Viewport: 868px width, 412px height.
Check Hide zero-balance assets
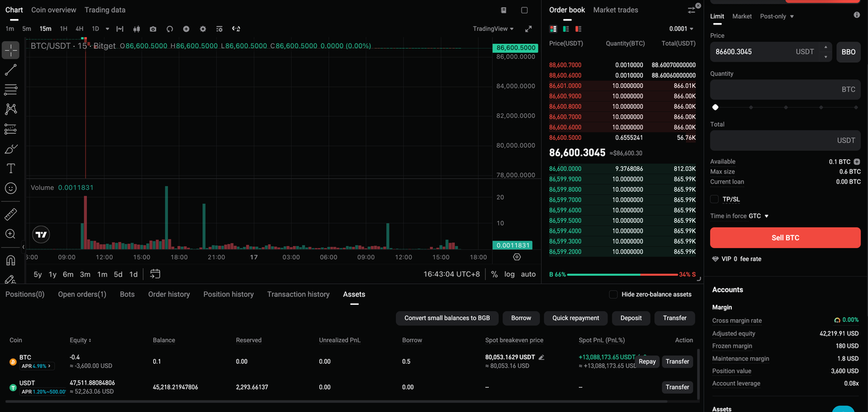(613, 294)
